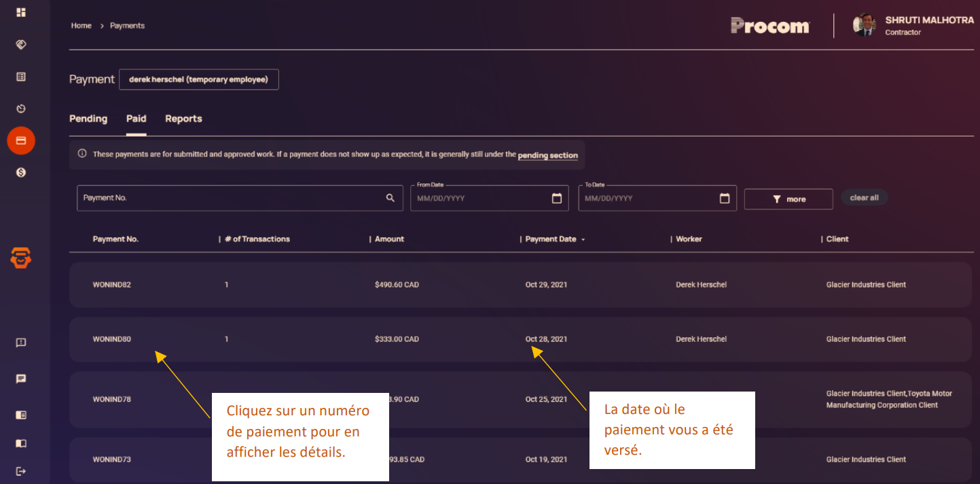
Task: Open payment WONIND82 row details
Action: click(112, 285)
